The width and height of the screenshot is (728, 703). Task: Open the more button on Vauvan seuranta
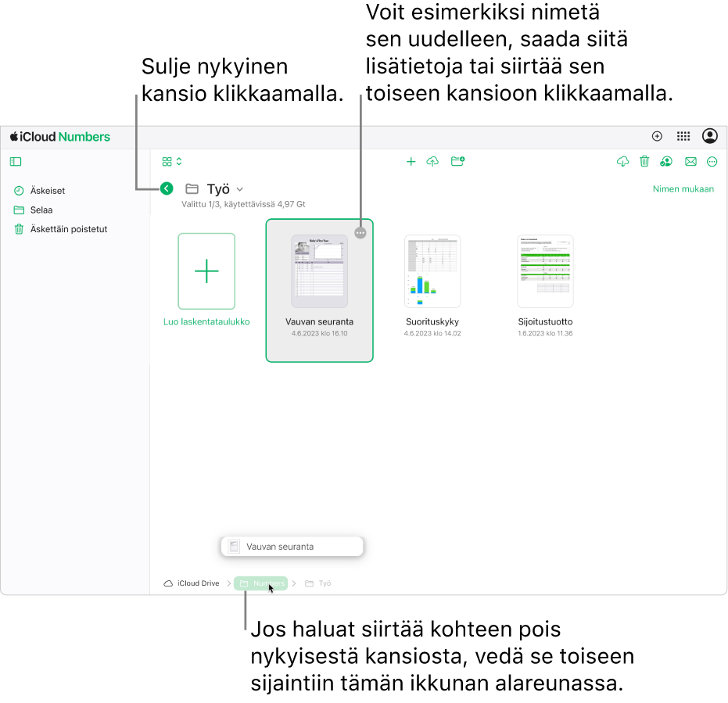360,233
